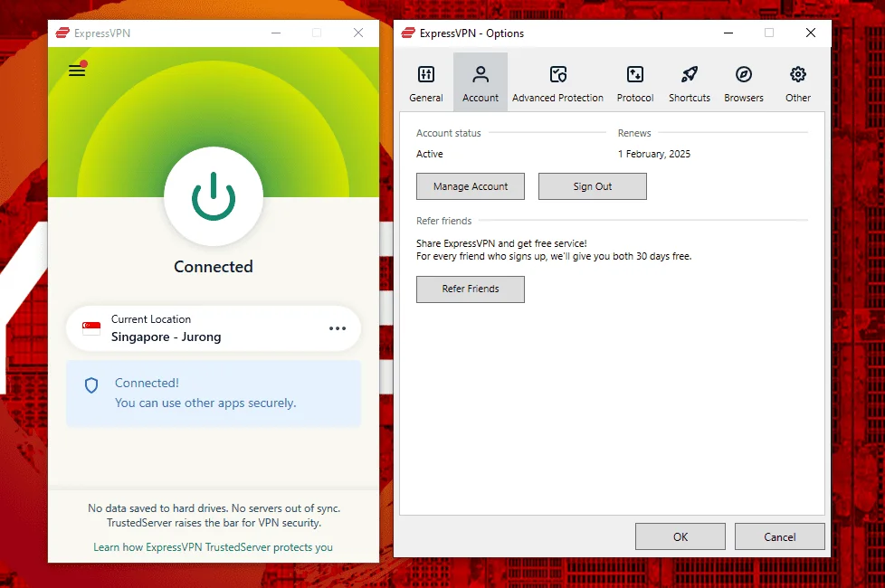The image size is (885, 588).
Task: Select the Singapore - Jurong location text
Action: pyautogui.click(x=166, y=337)
